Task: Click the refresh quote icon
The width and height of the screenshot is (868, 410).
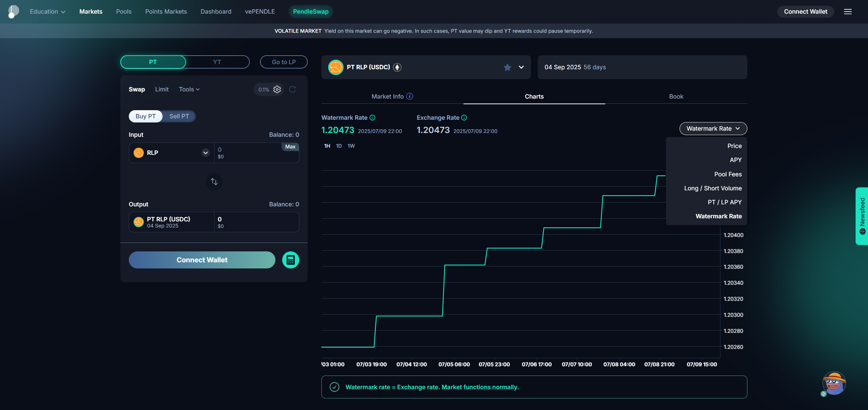Action: pos(292,89)
